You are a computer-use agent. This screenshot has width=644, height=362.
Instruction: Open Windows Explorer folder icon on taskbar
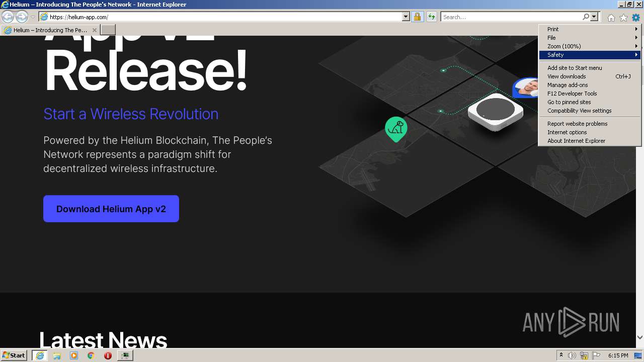tap(57, 355)
